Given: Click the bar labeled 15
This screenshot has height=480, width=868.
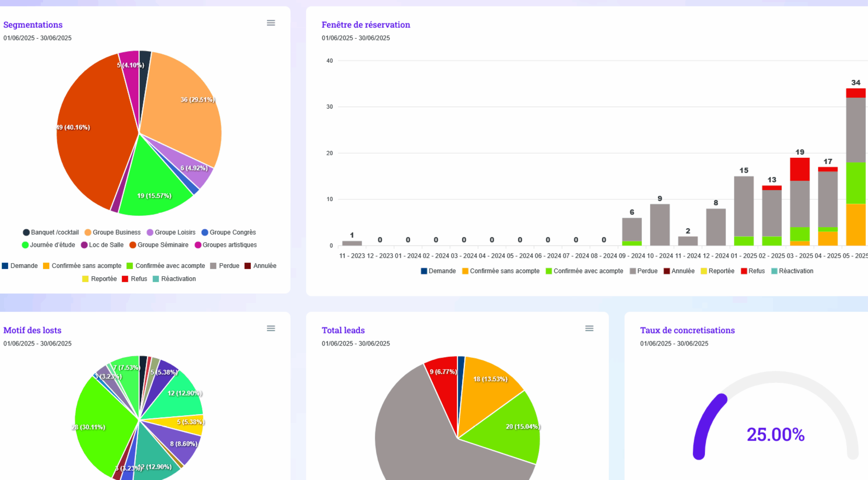Looking at the screenshot, I should point(744,211).
